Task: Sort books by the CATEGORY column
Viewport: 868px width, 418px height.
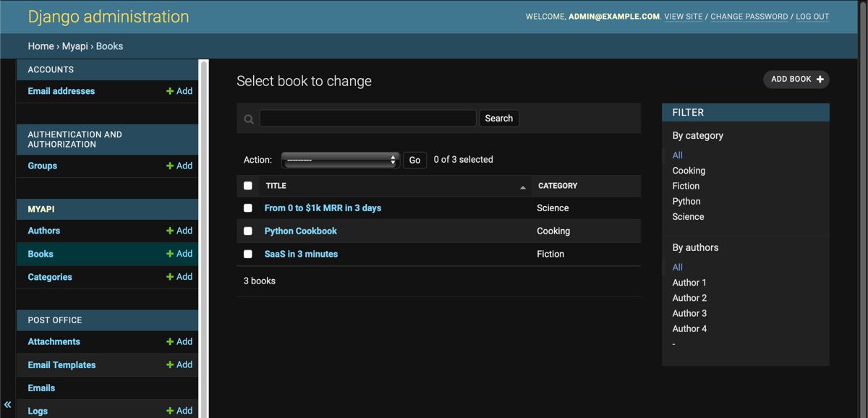Action: click(x=557, y=186)
